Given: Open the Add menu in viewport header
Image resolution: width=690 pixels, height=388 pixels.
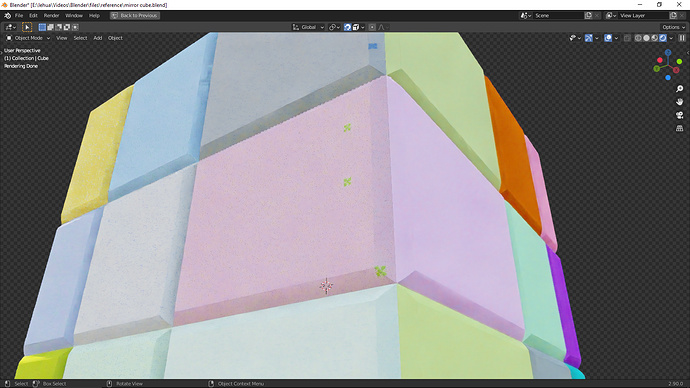Looking at the screenshot, I should tap(98, 38).
